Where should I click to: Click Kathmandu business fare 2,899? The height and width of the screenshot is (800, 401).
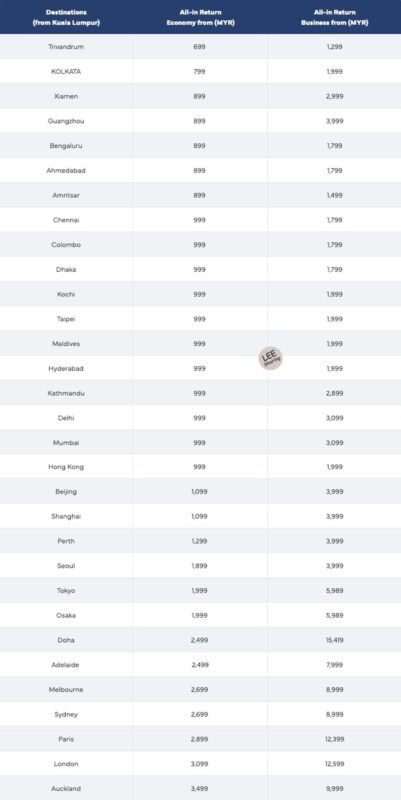pyautogui.click(x=335, y=393)
